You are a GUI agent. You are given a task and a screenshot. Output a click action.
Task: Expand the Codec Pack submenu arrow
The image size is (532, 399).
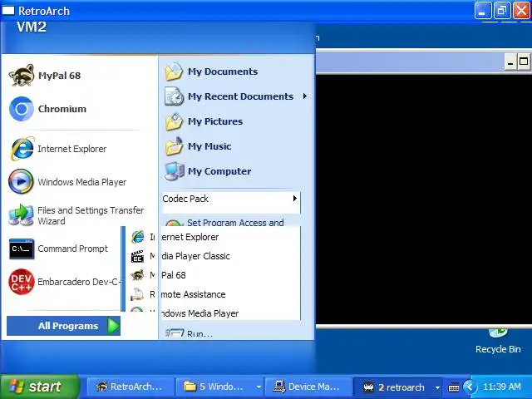pos(295,199)
